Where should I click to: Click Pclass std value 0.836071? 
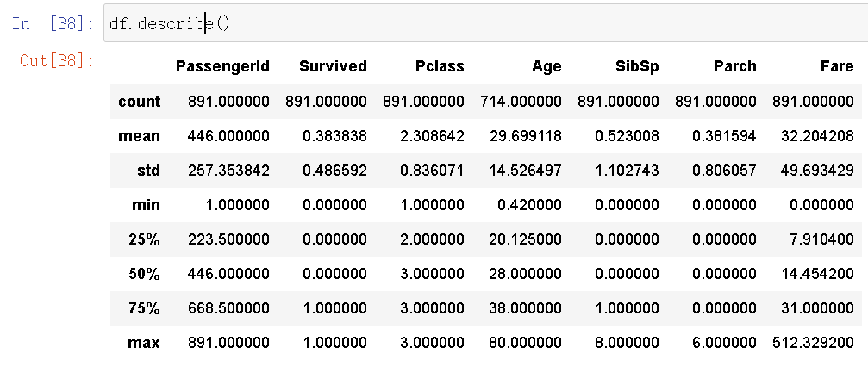click(432, 171)
